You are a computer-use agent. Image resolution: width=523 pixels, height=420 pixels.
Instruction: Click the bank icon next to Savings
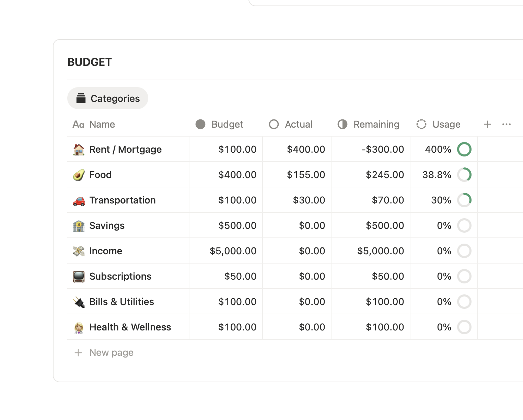[79, 225]
